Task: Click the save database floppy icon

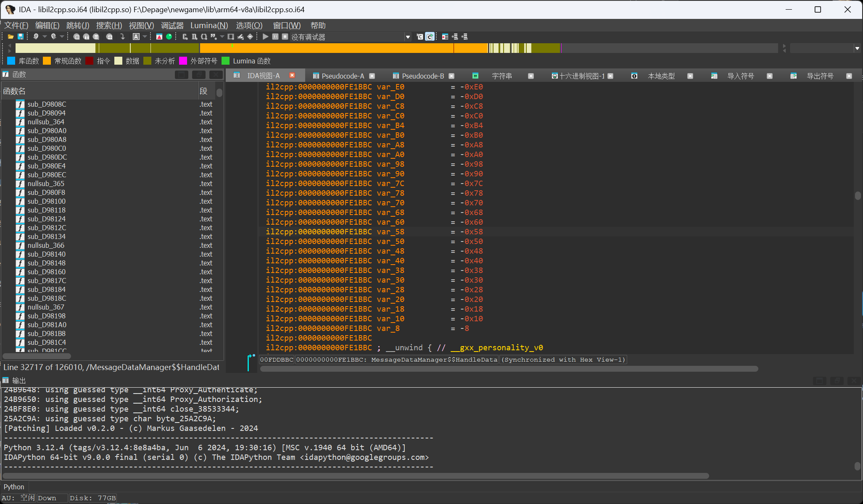Action: tap(20, 37)
